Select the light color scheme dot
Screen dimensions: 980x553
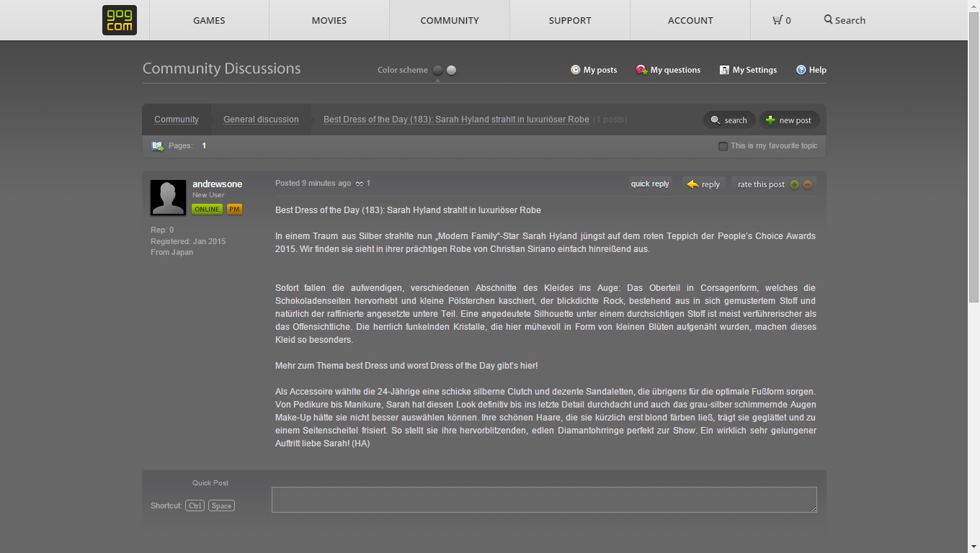pyautogui.click(x=451, y=70)
